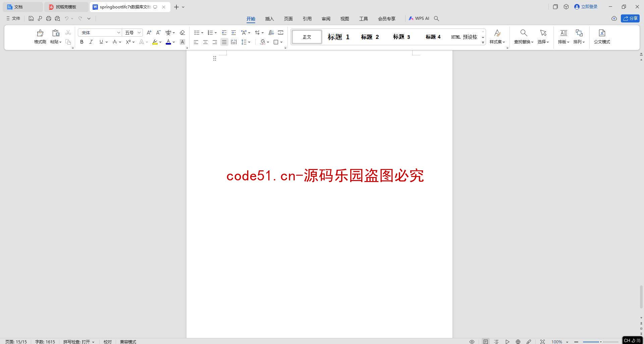Click the yellow highlight color button

(155, 42)
